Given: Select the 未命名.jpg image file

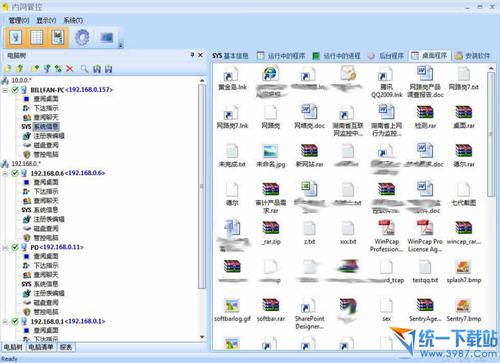Looking at the screenshot, I should coord(270,156).
